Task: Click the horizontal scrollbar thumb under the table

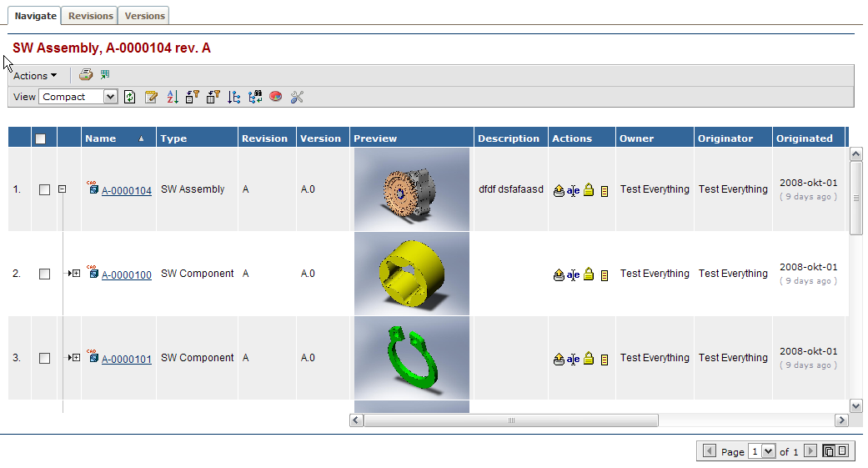Action: (x=511, y=420)
